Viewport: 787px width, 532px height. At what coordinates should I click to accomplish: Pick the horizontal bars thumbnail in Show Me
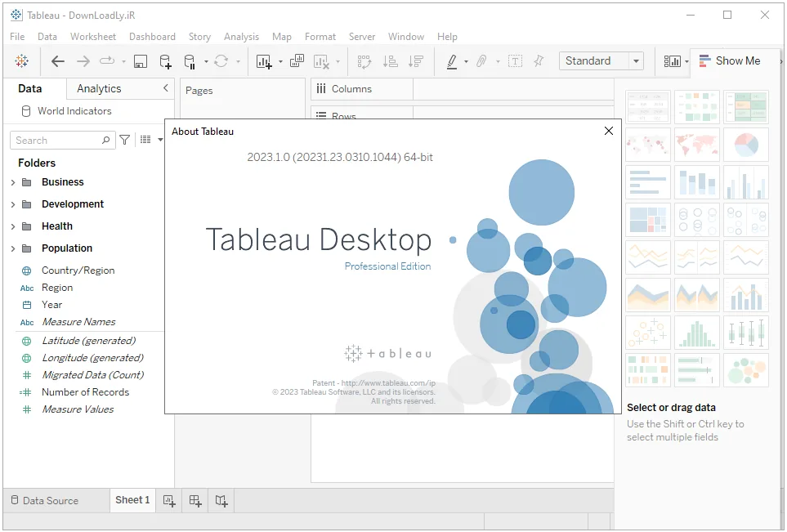[x=648, y=182]
